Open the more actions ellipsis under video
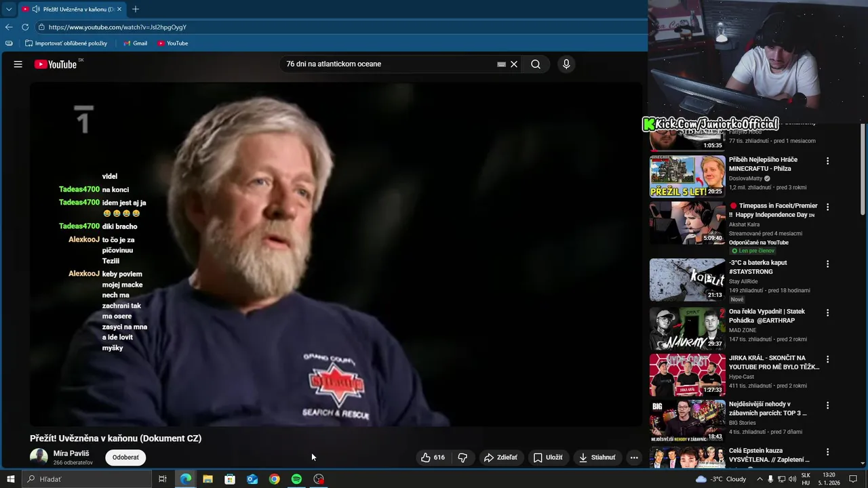This screenshot has width=868, height=488. click(x=634, y=457)
